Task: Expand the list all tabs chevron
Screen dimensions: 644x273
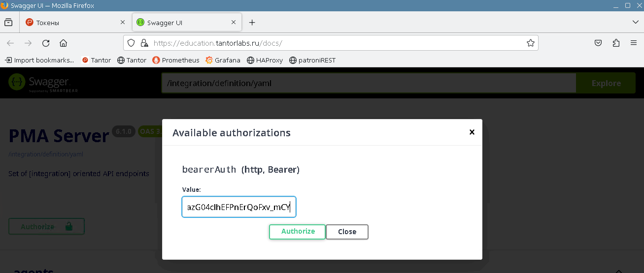Action: pos(635,23)
